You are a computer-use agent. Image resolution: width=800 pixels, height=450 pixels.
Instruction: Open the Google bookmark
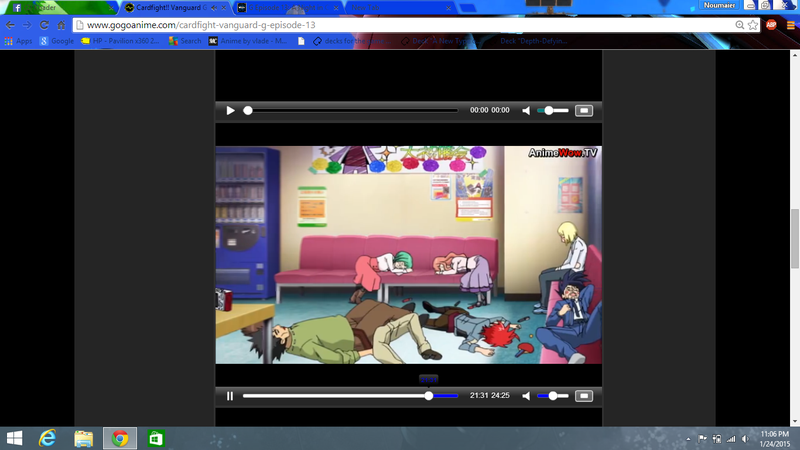pos(57,41)
